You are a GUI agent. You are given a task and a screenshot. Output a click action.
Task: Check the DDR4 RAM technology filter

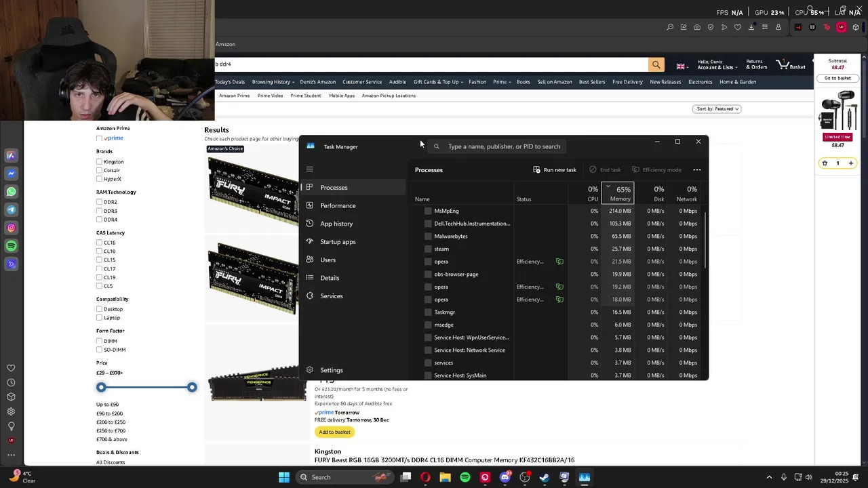99,220
